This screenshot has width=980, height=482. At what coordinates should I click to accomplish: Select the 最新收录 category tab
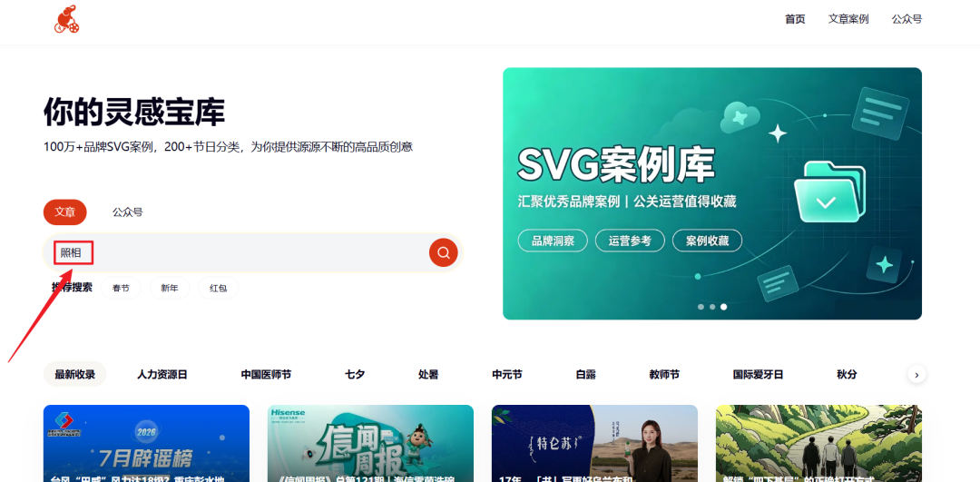[x=74, y=375]
